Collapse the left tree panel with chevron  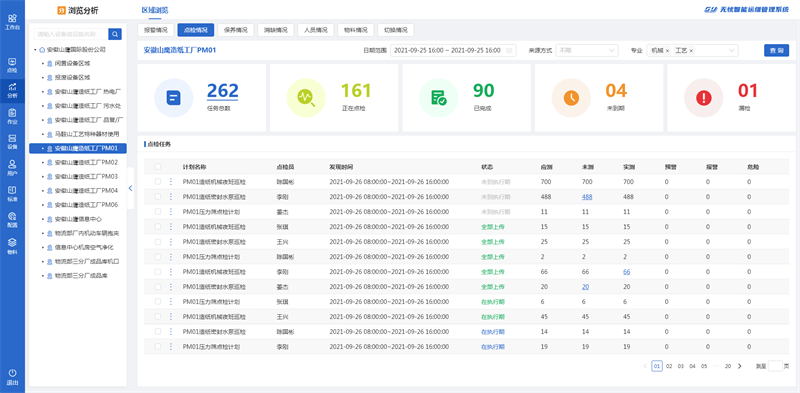coord(130,188)
